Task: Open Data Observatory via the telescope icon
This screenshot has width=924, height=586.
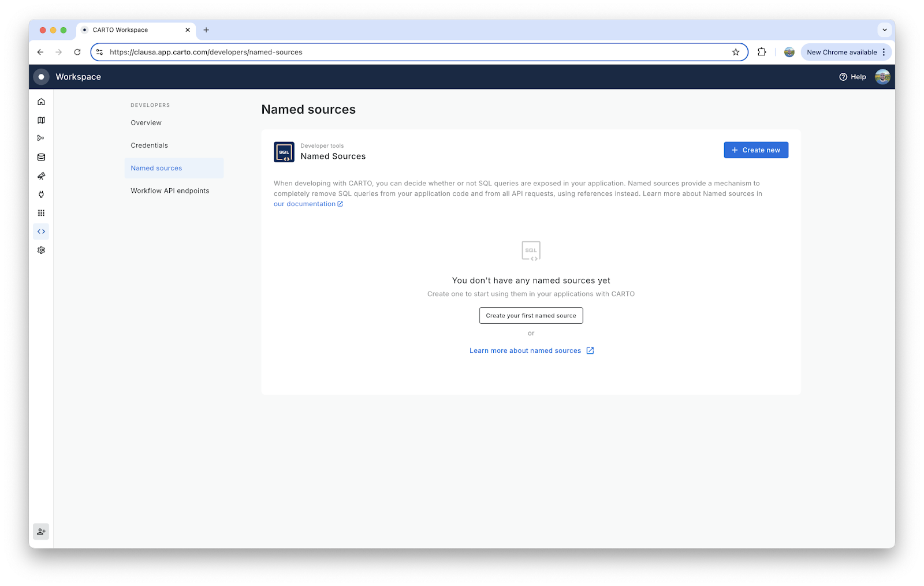Action: click(40, 176)
